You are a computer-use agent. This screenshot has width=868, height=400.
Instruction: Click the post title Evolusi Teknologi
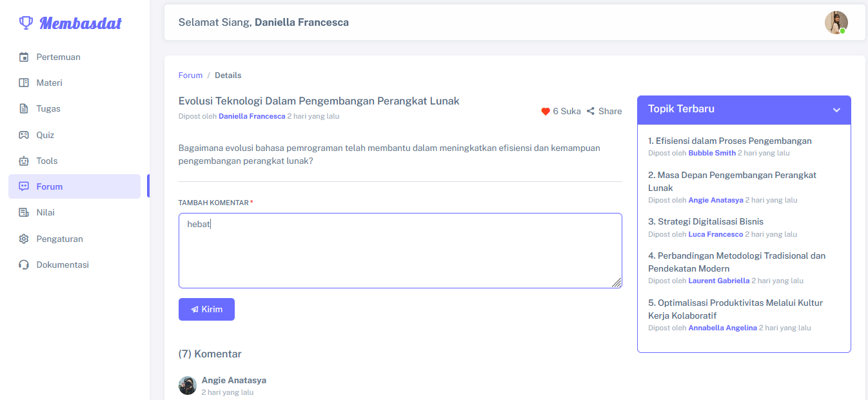click(x=319, y=101)
